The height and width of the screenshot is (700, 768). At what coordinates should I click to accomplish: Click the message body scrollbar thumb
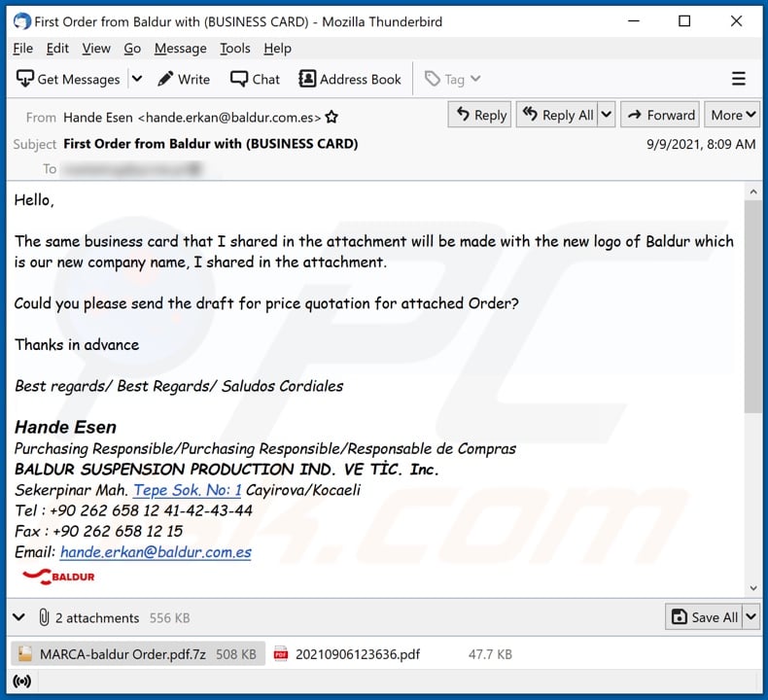coord(753,306)
